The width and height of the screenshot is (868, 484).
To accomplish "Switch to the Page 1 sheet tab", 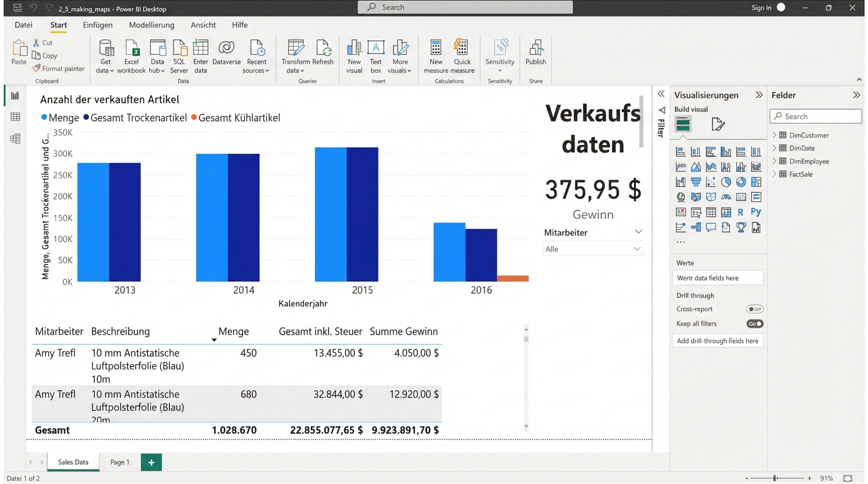I will coord(120,462).
